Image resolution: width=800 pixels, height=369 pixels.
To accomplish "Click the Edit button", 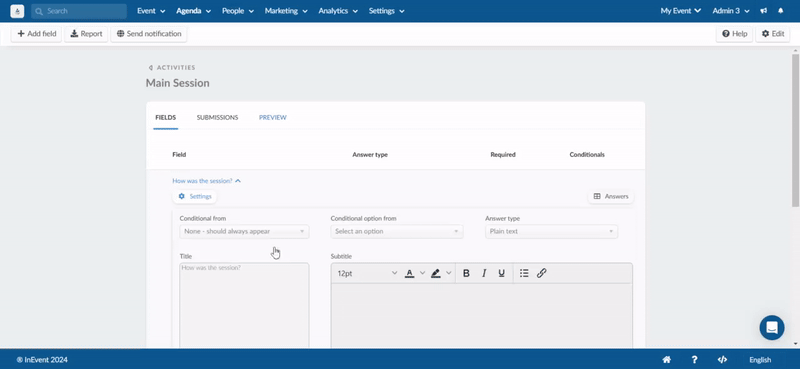I will 773,34.
